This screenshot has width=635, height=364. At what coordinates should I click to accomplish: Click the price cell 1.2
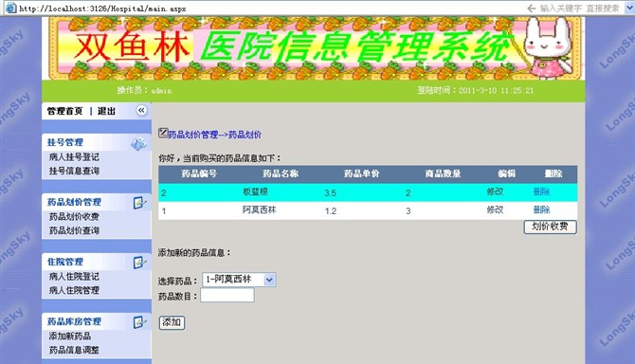tap(331, 211)
